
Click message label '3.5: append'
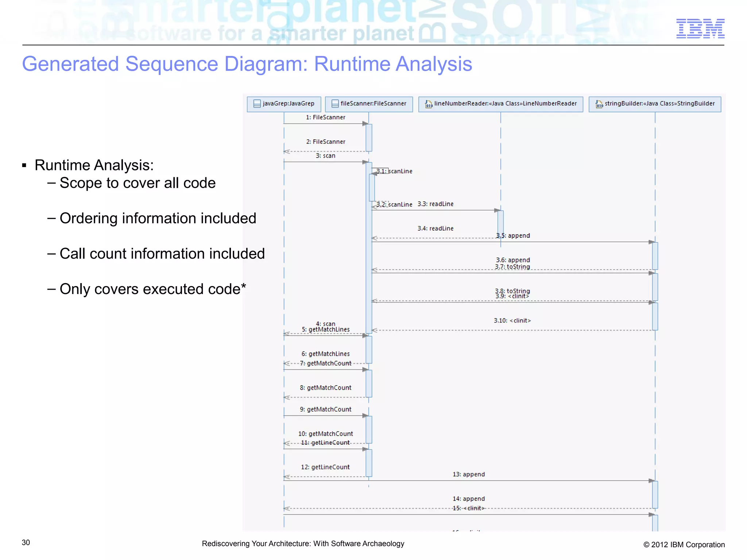point(513,236)
